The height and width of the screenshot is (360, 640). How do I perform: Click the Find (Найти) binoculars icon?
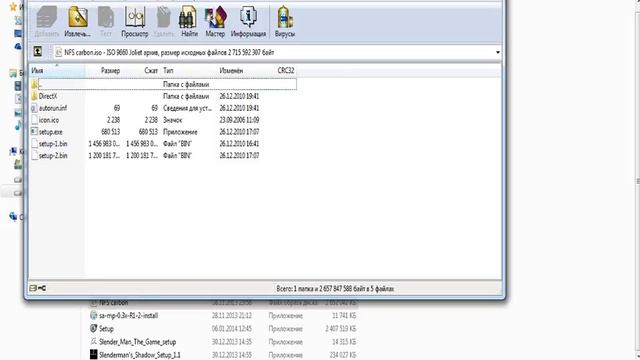189,22
